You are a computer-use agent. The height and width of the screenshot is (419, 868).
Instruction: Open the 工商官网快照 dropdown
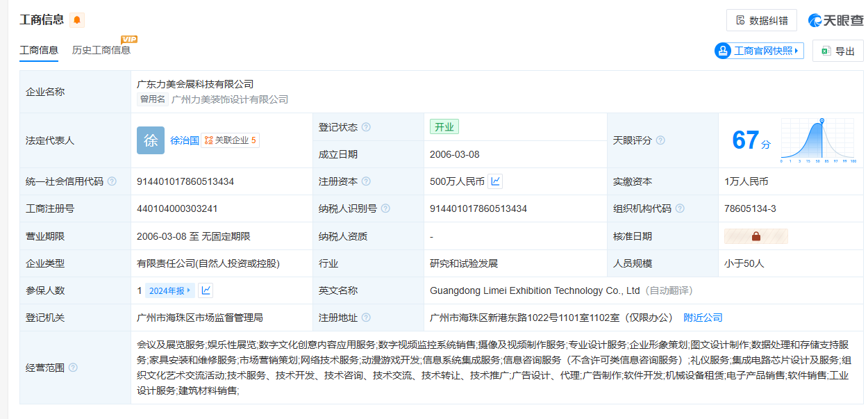click(x=759, y=51)
